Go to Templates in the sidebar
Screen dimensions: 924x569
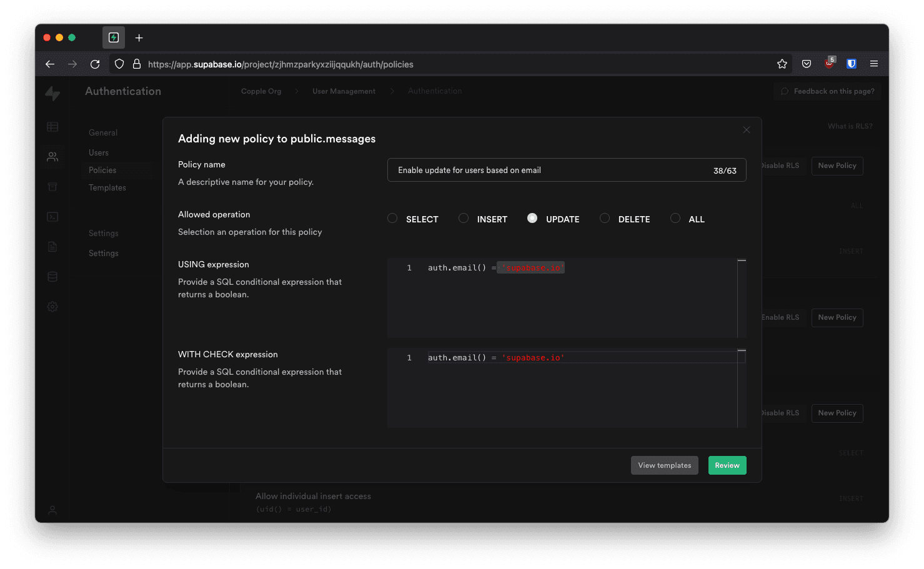pos(107,188)
